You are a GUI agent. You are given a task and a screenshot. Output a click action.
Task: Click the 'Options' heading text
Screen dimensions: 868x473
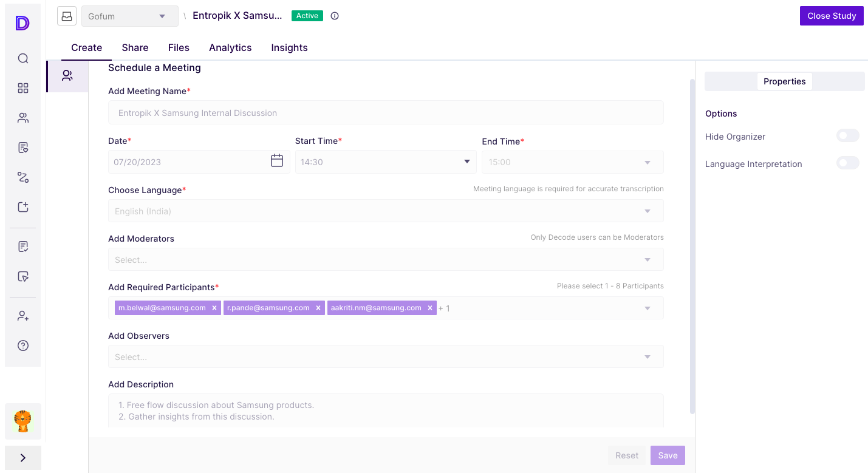pyautogui.click(x=721, y=114)
